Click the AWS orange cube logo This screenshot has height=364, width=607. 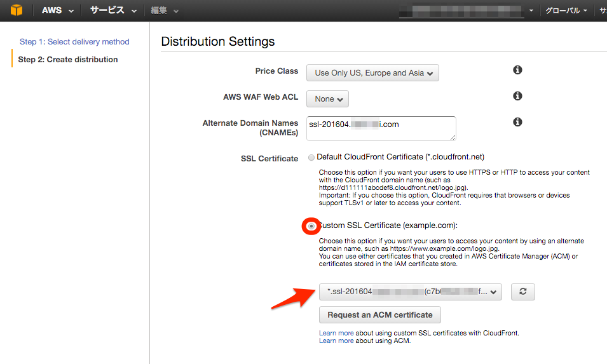tap(17, 11)
